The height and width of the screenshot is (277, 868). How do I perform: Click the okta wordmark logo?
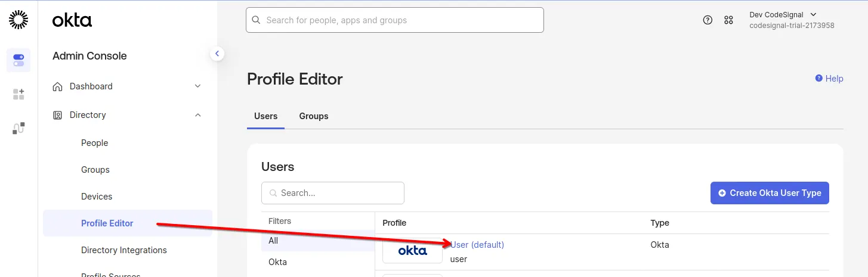72,20
